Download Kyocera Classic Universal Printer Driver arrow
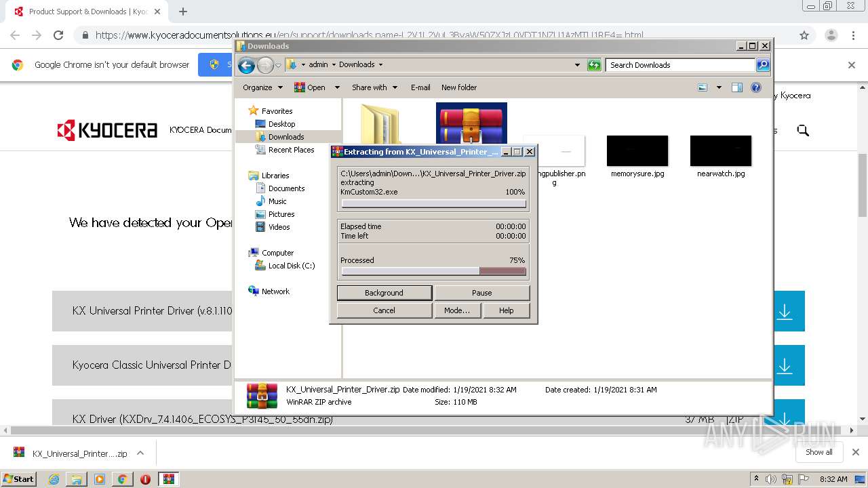The height and width of the screenshot is (488, 868). tap(785, 365)
